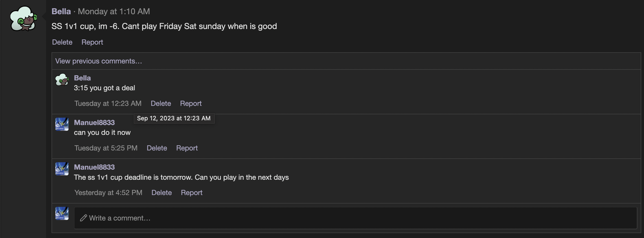Open Manuel8833's profile from 'can you do it now'
This screenshot has width=644, height=238.
pyautogui.click(x=94, y=123)
